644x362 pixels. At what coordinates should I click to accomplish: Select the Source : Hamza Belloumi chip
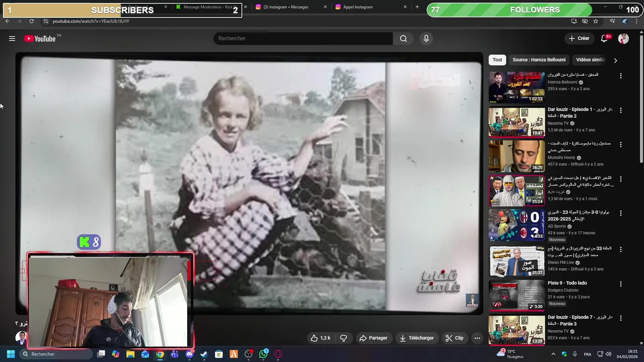[x=539, y=60]
